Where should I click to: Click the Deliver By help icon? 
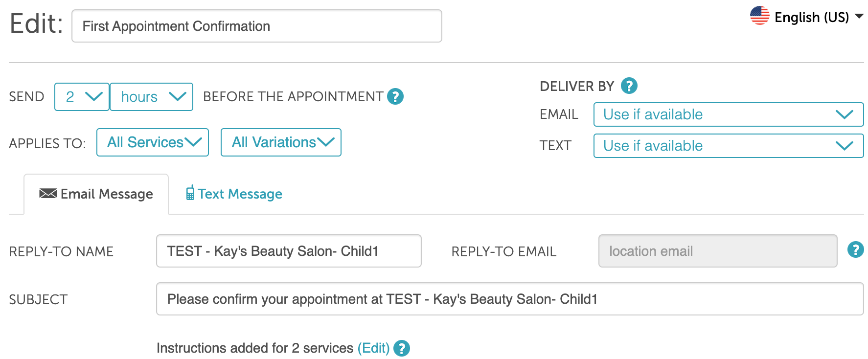pyautogui.click(x=629, y=86)
